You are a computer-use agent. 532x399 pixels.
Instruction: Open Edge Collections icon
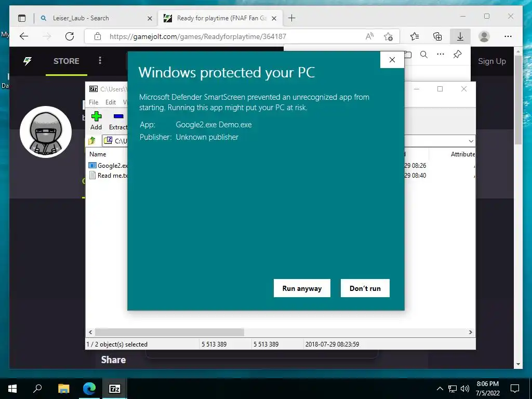437,36
